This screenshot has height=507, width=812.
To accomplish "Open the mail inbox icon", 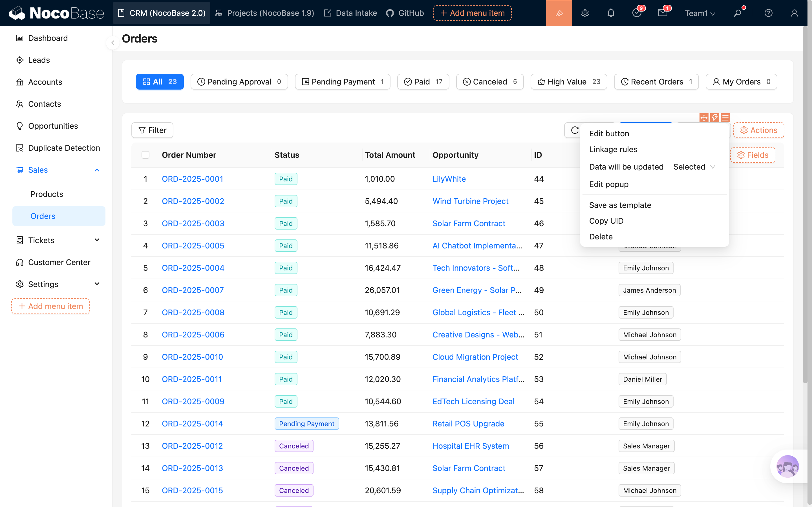I will tap(662, 13).
